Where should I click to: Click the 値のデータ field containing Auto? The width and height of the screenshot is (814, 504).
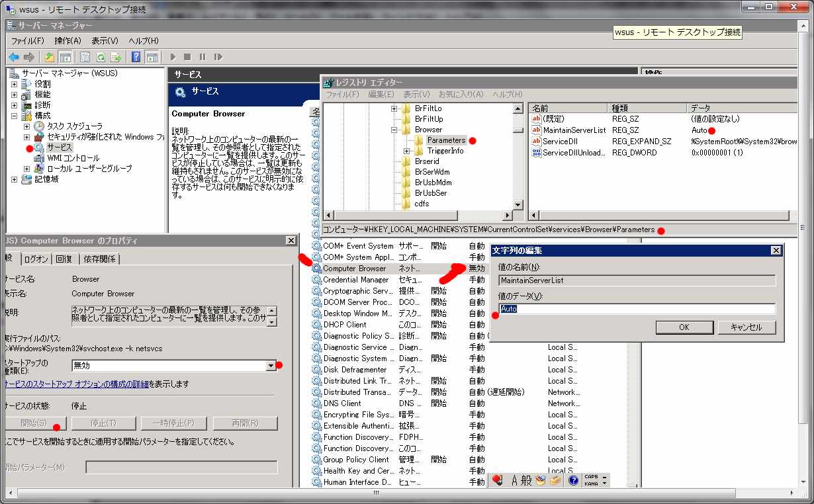coord(637,309)
